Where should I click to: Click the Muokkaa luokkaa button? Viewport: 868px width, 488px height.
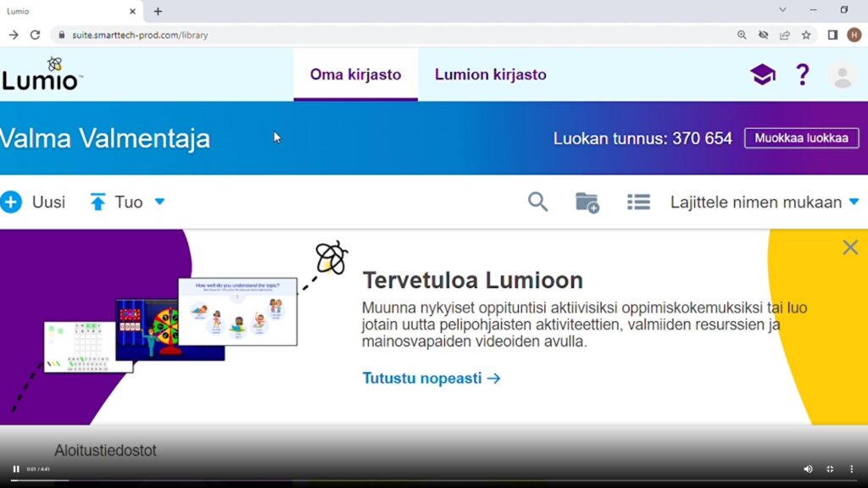[801, 138]
